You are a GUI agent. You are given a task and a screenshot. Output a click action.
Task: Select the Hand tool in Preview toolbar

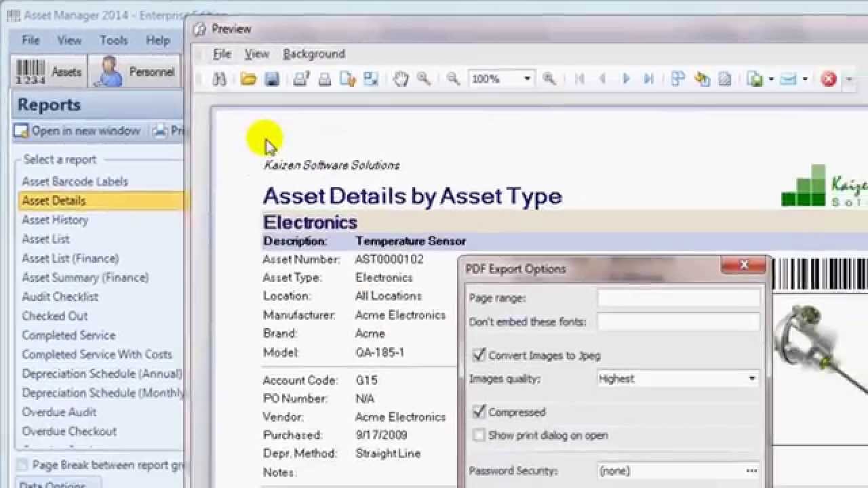click(401, 79)
